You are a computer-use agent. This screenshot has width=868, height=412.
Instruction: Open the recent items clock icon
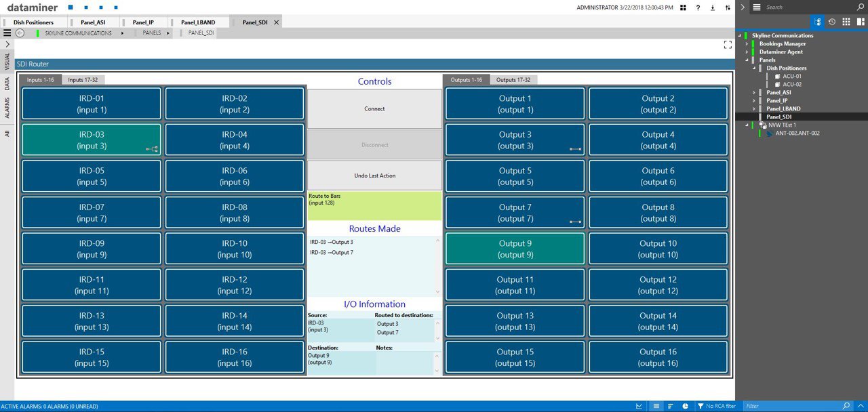(831, 22)
